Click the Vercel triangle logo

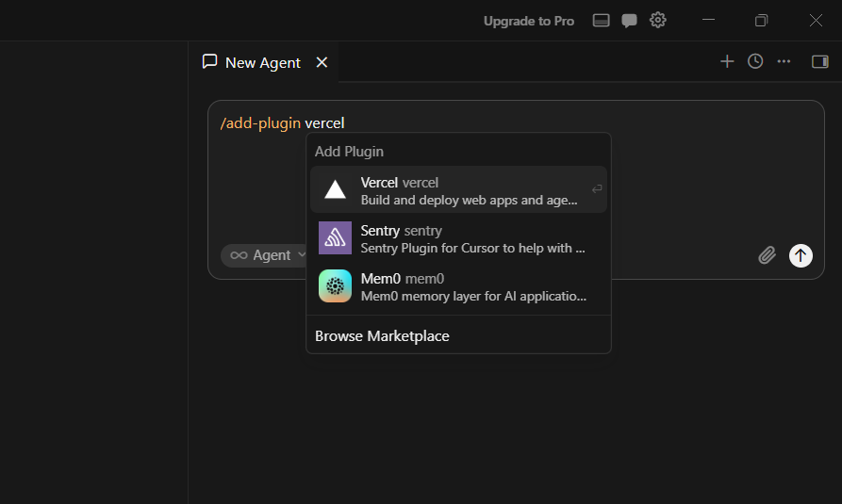pyautogui.click(x=335, y=189)
